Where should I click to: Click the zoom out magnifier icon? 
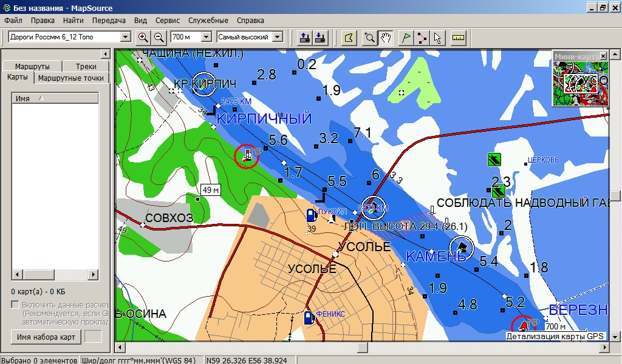pyautogui.click(x=159, y=37)
